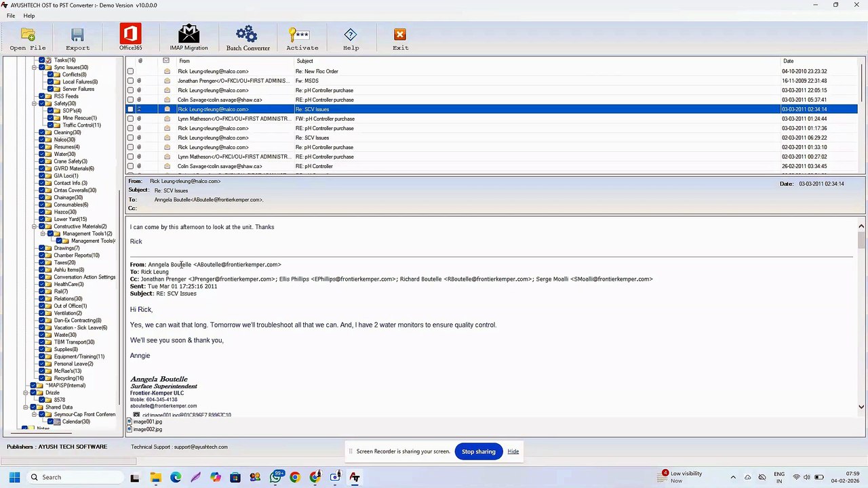868x488 pixels.
Task: Open the File menu
Action: pyautogui.click(x=11, y=16)
